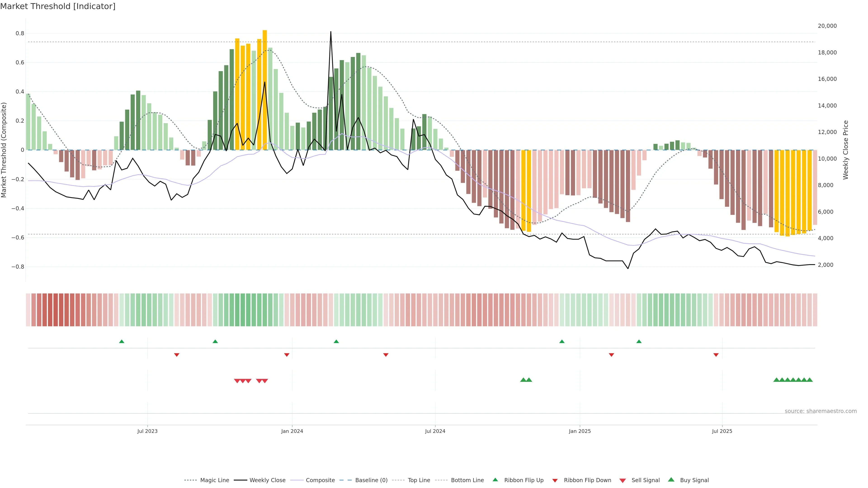This screenshot has height=488, width=868.
Task: Click the Buy Signal legend marker
Action: (671, 480)
